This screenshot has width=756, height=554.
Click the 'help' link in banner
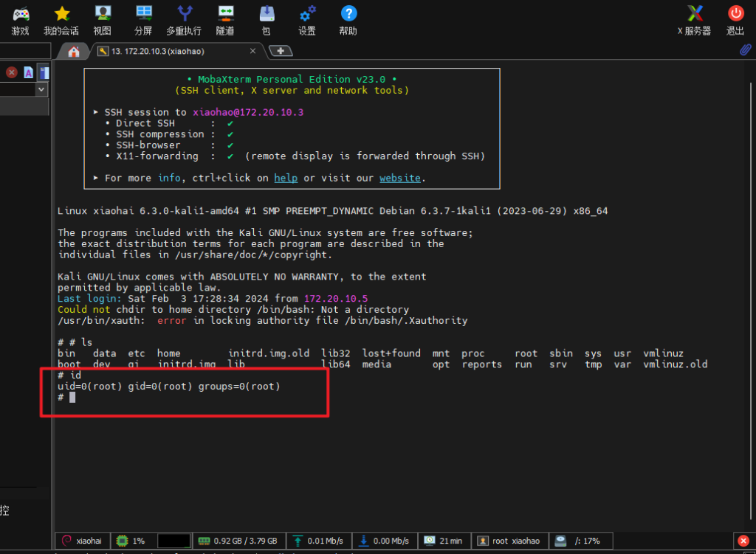(x=286, y=178)
